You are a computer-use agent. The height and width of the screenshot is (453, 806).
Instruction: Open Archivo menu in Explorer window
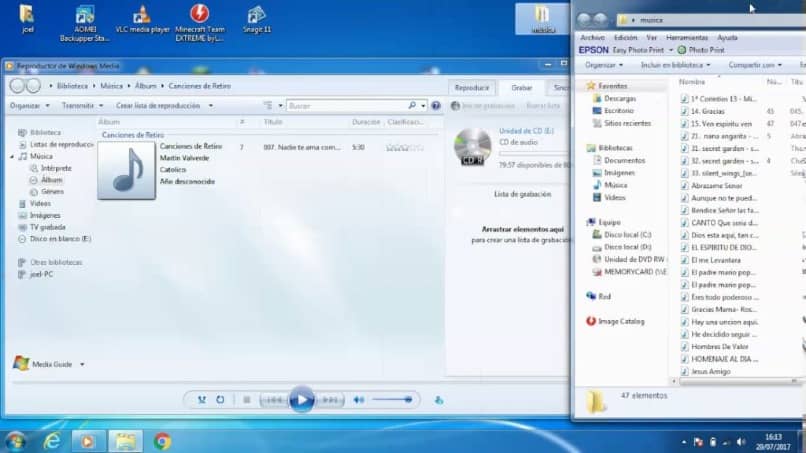[x=592, y=38]
